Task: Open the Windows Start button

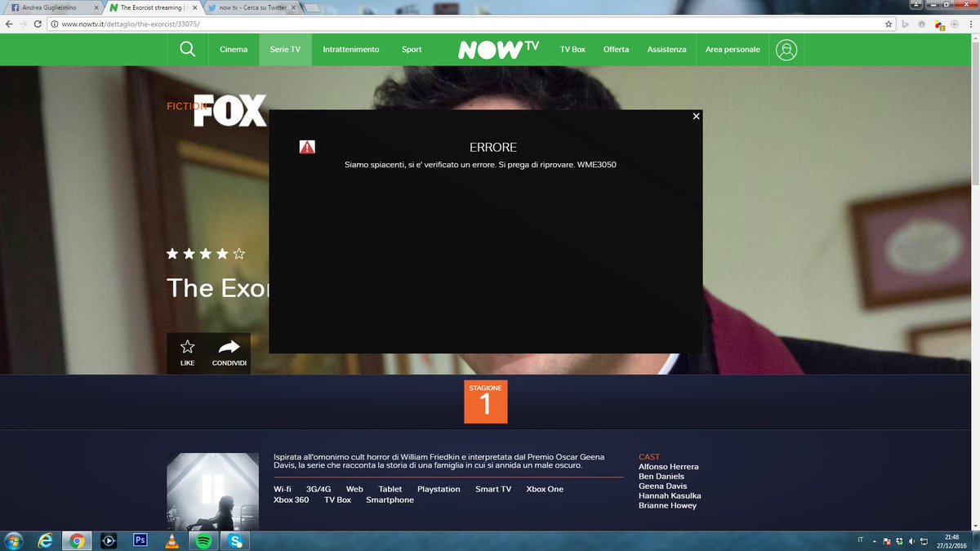Action: click(x=14, y=540)
